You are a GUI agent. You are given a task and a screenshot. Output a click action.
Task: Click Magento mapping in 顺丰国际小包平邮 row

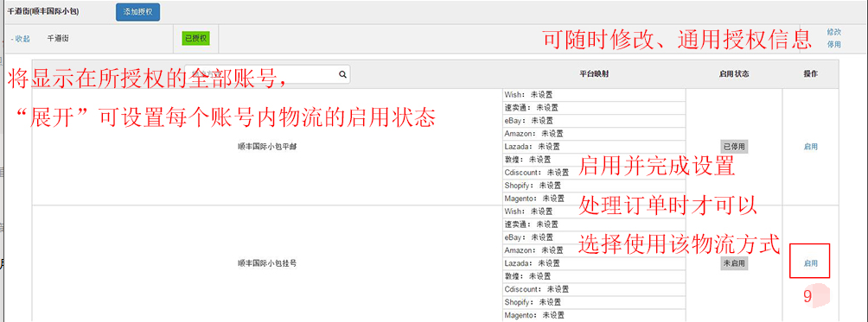pos(594,199)
